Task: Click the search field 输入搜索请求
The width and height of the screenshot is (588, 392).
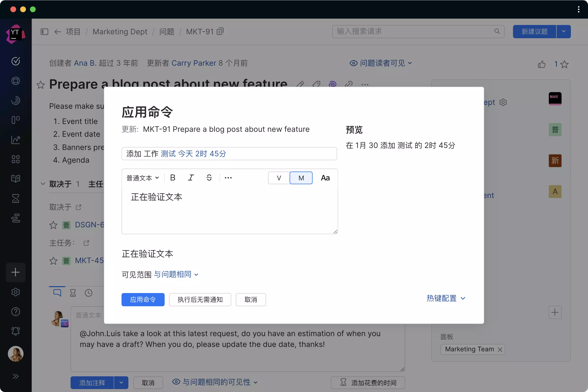Action: click(417, 32)
